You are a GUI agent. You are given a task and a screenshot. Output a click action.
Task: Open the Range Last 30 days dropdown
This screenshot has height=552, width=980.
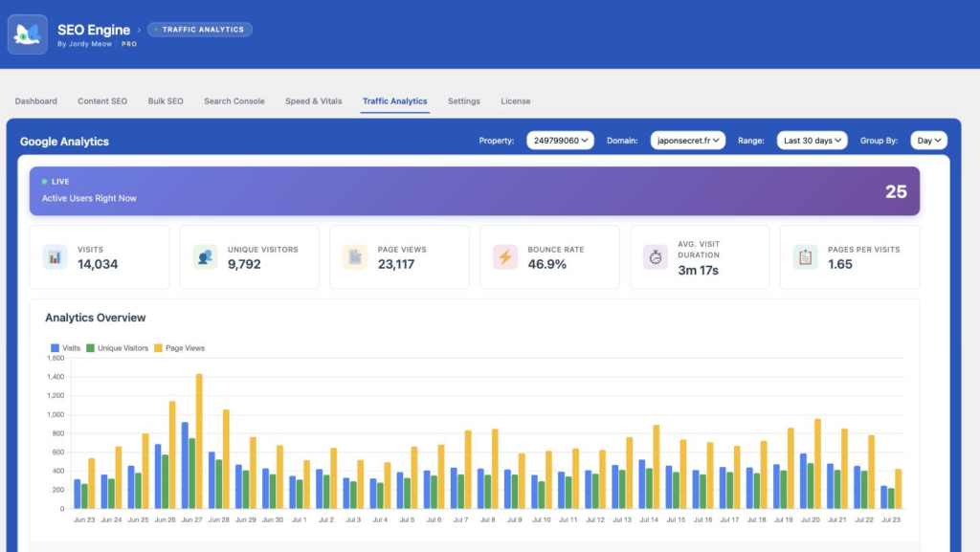(812, 141)
